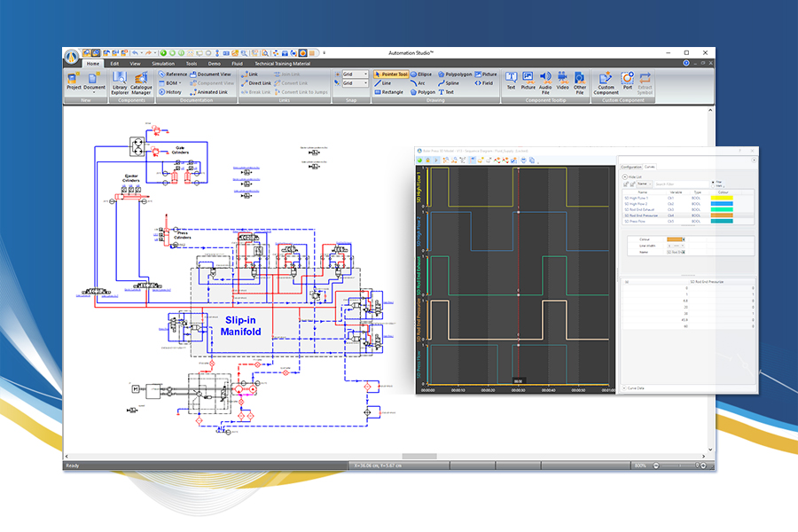Expand the Curve Data section
The width and height of the screenshot is (798, 532).
coord(624,388)
